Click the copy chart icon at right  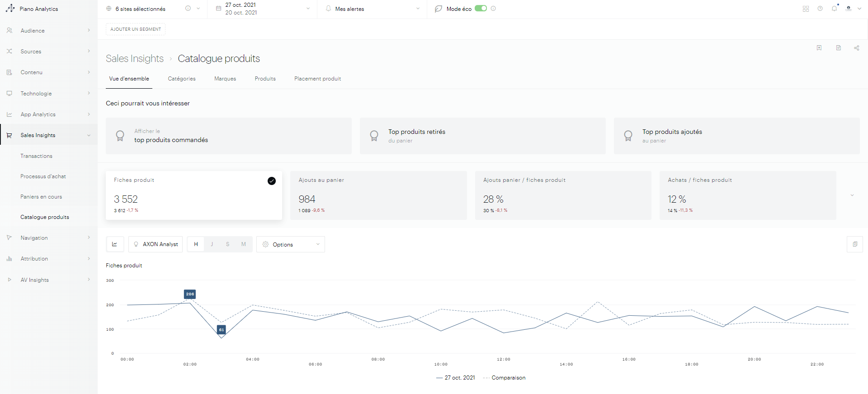click(x=854, y=244)
